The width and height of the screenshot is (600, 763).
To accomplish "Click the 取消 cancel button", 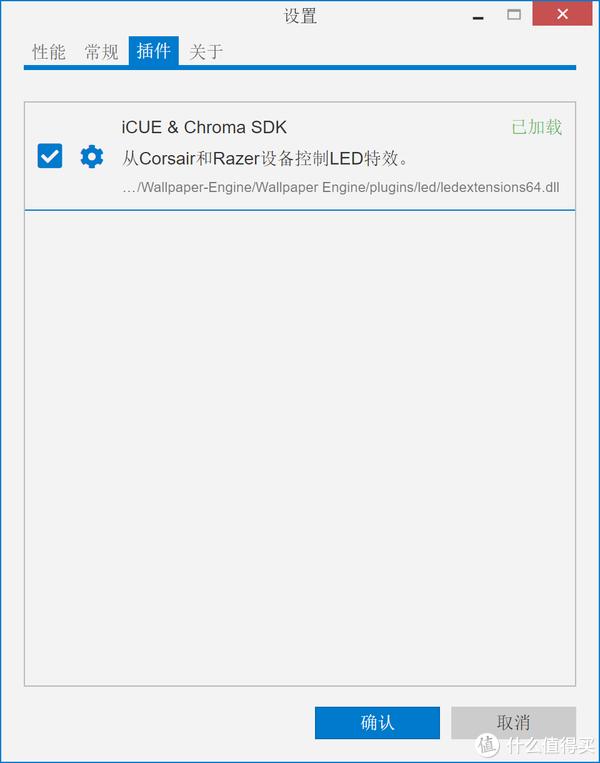I will (x=513, y=723).
